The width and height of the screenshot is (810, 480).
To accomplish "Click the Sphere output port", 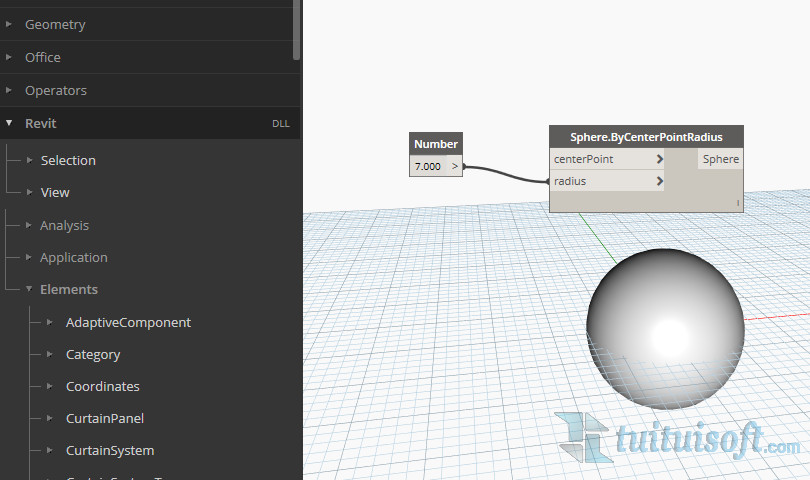I will click(720, 159).
